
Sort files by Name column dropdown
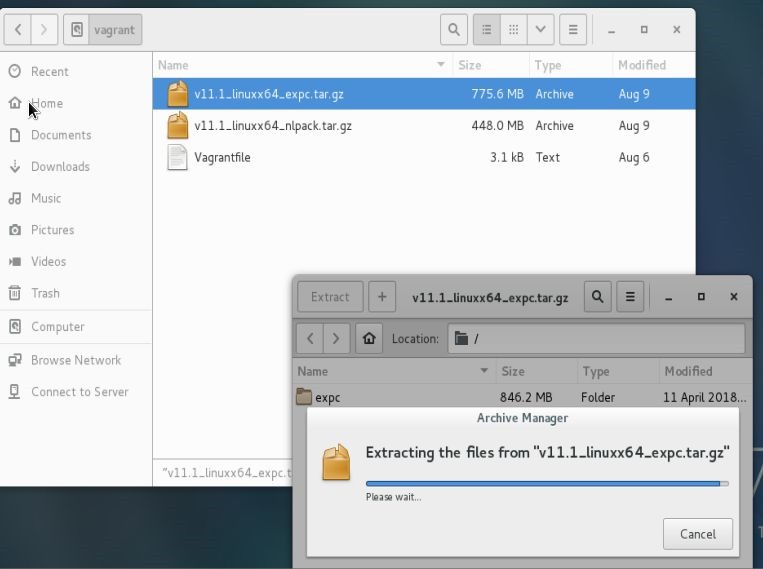[x=441, y=65]
